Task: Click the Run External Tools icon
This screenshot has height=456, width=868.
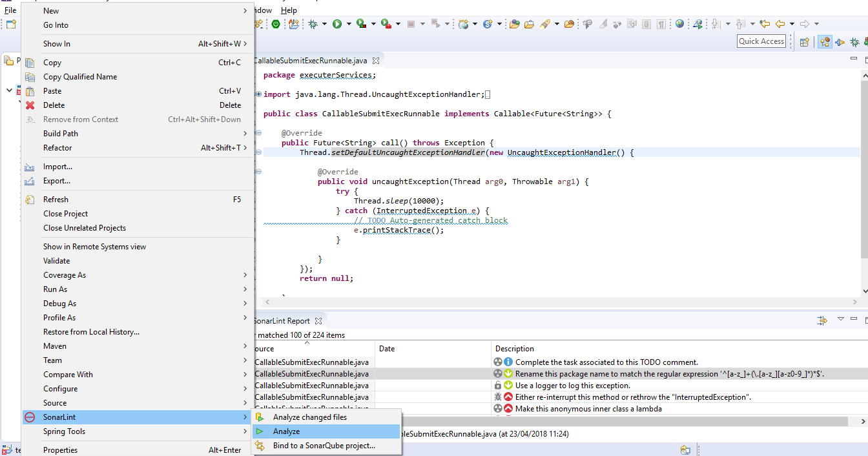Action: coord(386,24)
